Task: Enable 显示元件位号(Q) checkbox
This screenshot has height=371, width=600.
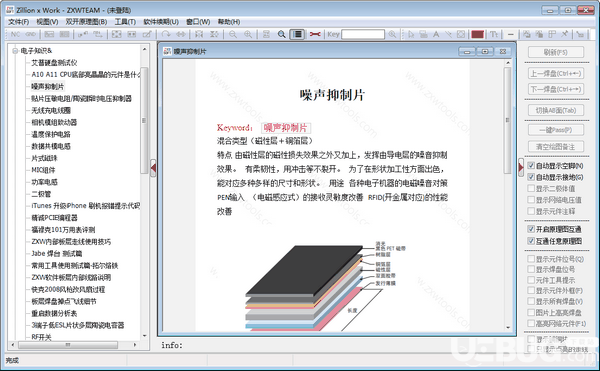Action: pos(531,259)
